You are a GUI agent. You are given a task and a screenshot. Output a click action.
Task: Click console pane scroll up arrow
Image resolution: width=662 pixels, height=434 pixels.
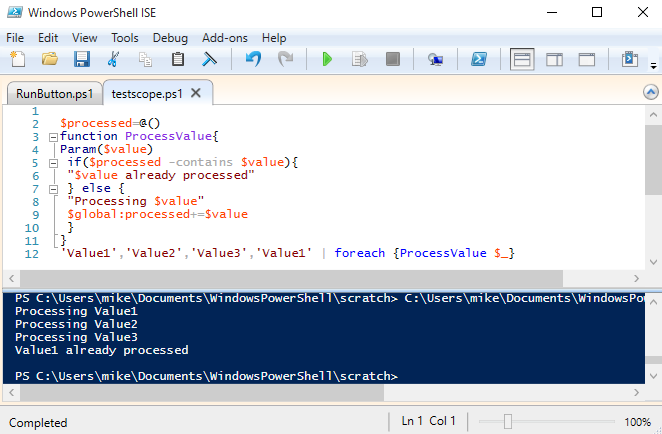point(653,301)
